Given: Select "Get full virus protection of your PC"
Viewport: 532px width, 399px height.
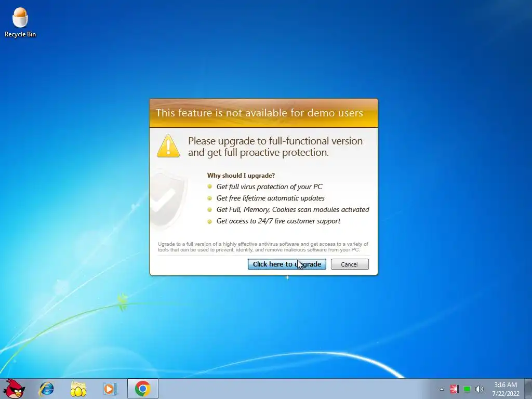Looking at the screenshot, I should (x=269, y=187).
